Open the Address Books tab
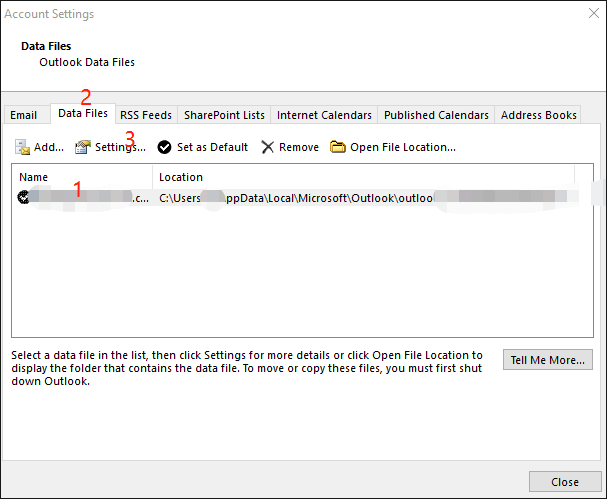This screenshot has height=499, width=607. [538, 115]
